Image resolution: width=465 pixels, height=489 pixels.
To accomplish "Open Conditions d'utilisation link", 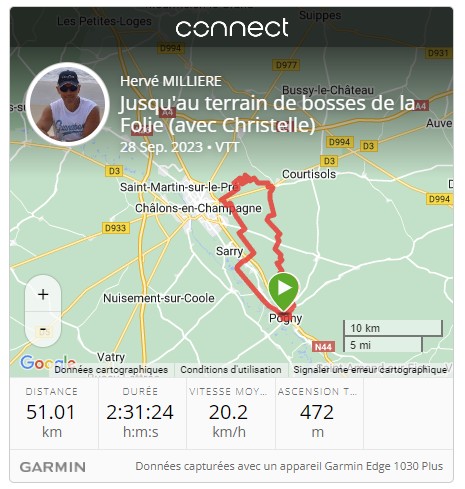I will [x=231, y=370].
